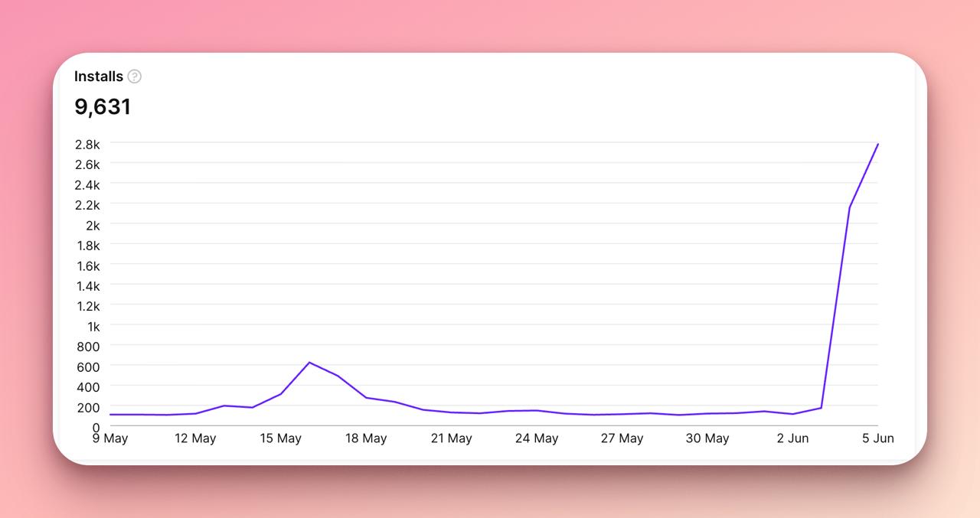Click the 600 y-axis label
The width and height of the screenshot is (980, 518).
point(89,367)
